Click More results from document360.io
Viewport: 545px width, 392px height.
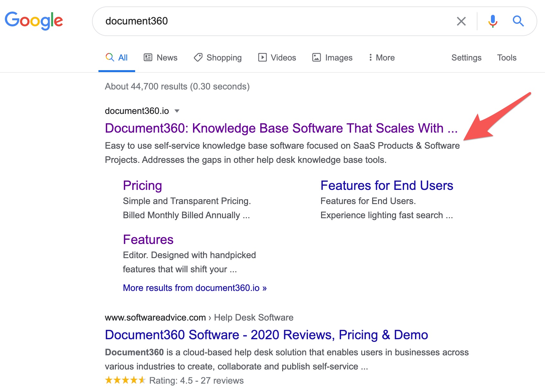point(194,288)
